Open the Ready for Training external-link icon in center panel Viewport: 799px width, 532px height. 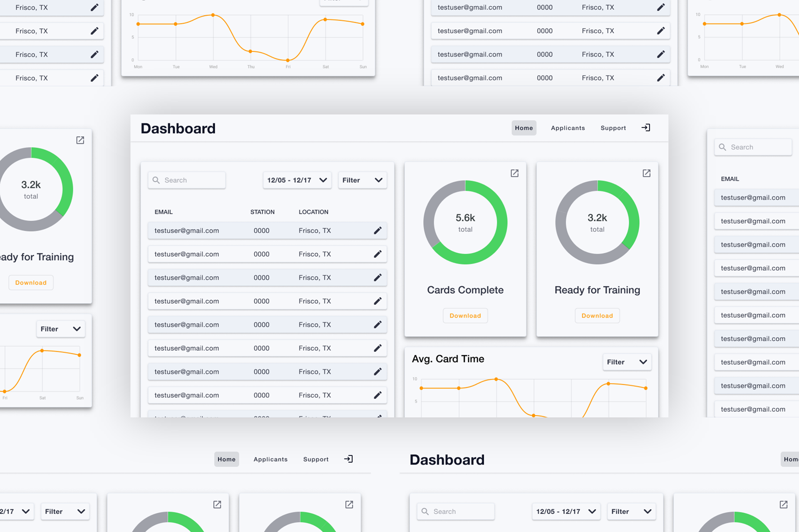tap(646, 173)
